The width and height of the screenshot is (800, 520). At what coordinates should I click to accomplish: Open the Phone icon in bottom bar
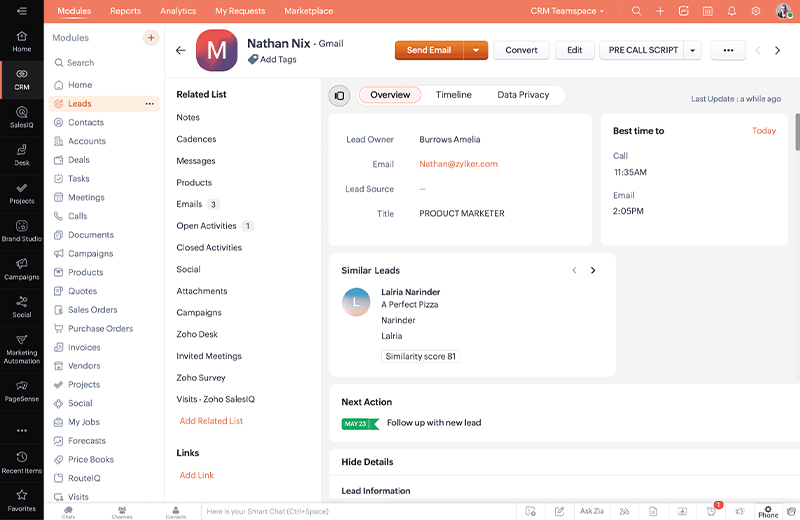(768, 511)
